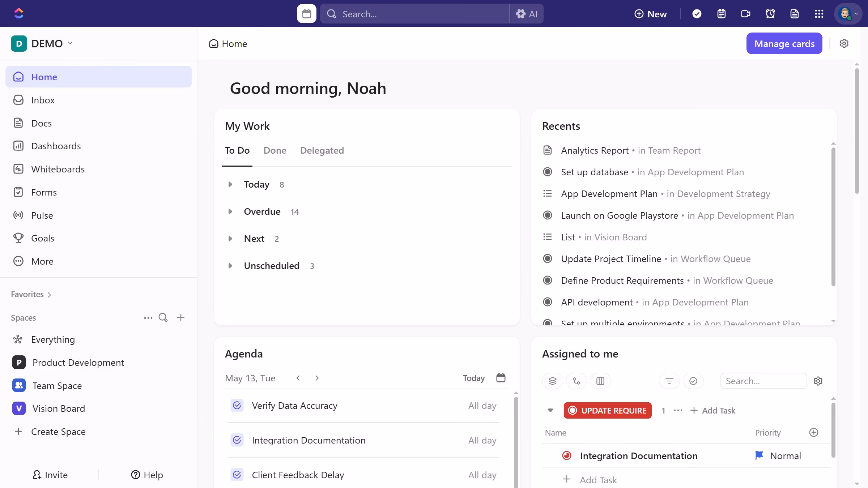Open the reminders alarm clock icon
This screenshot has height=488, width=868.
pos(770,14)
